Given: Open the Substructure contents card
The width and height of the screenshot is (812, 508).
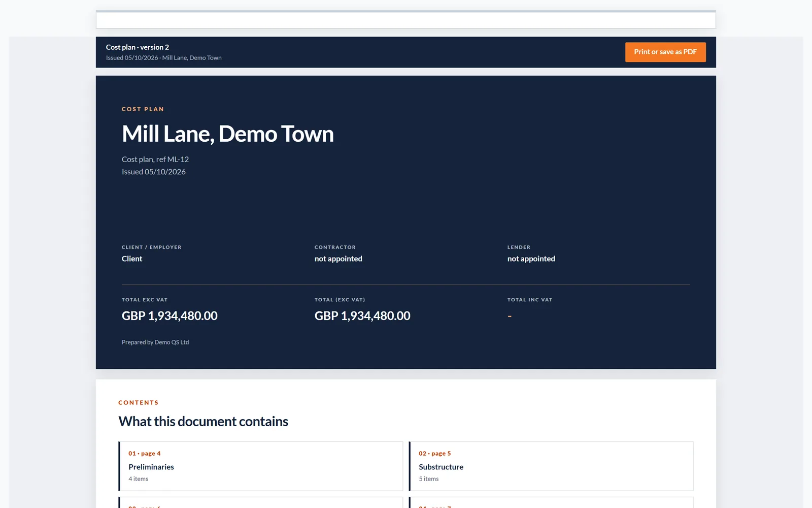Looking at the screenshot, I should [x=551, y=466].
